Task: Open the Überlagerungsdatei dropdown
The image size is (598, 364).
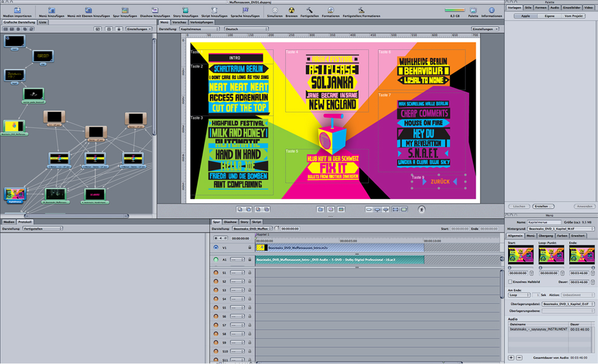Action: coord(568,304)
